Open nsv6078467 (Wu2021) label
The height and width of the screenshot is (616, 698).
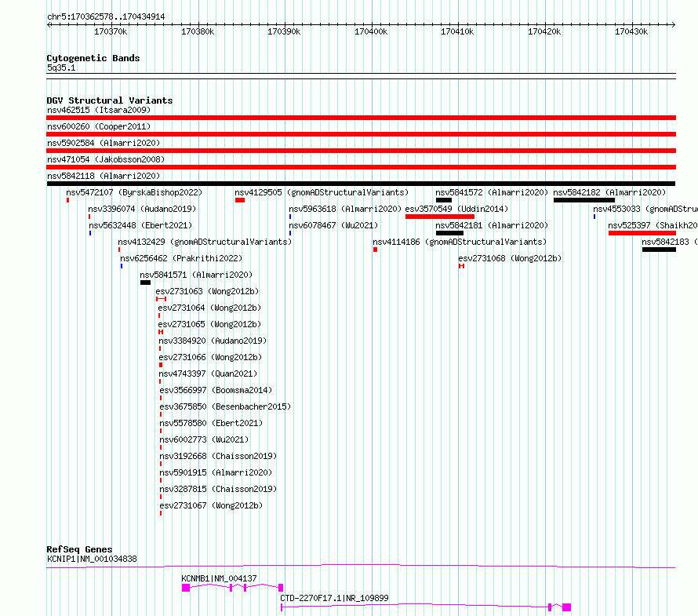tap(333, 225)
